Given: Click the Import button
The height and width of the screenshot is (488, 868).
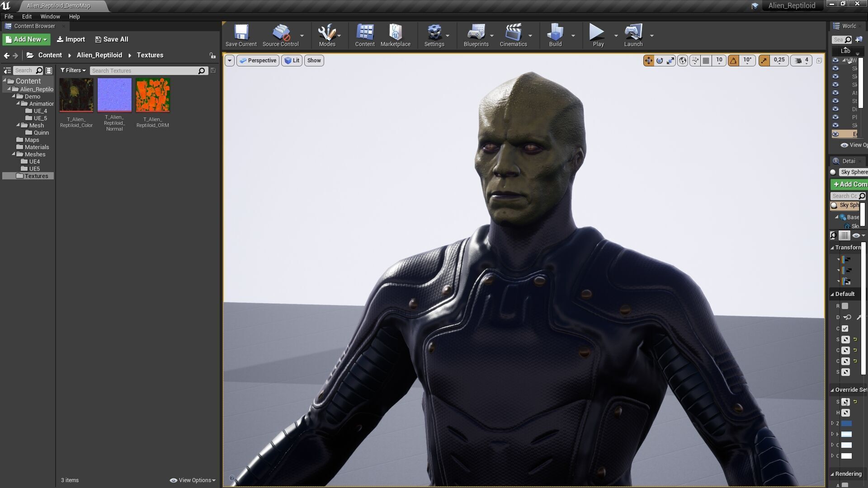Looking at the screenshot, I should pyautogui.click(x=71, y=39).
